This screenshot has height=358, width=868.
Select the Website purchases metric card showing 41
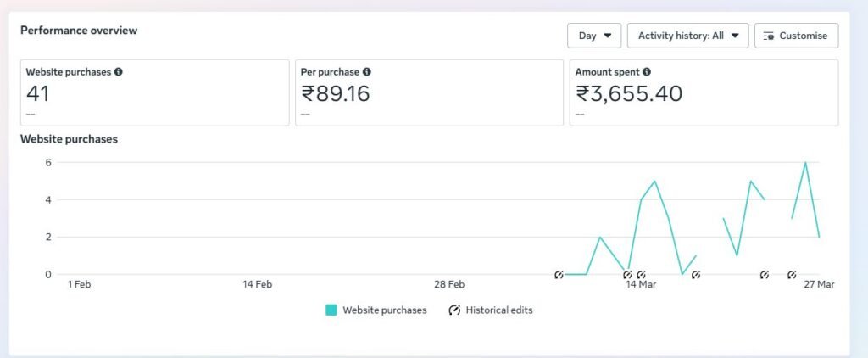point(154,92)
